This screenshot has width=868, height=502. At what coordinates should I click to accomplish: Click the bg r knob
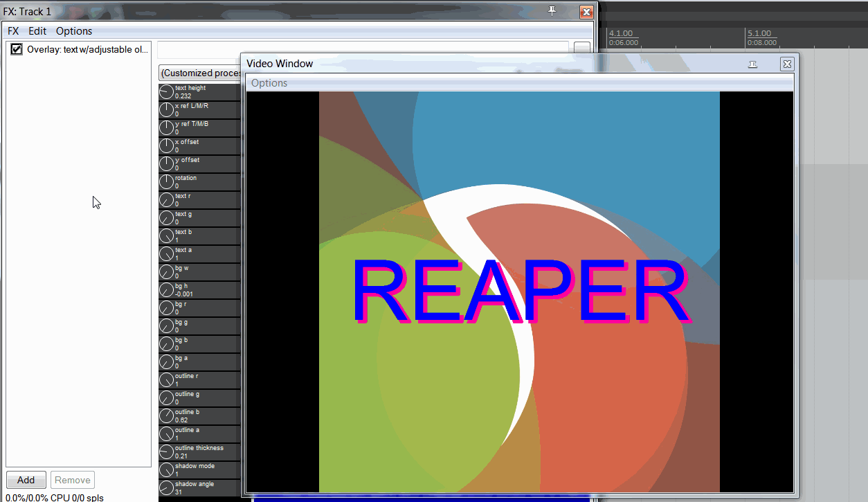pos(166,307)
